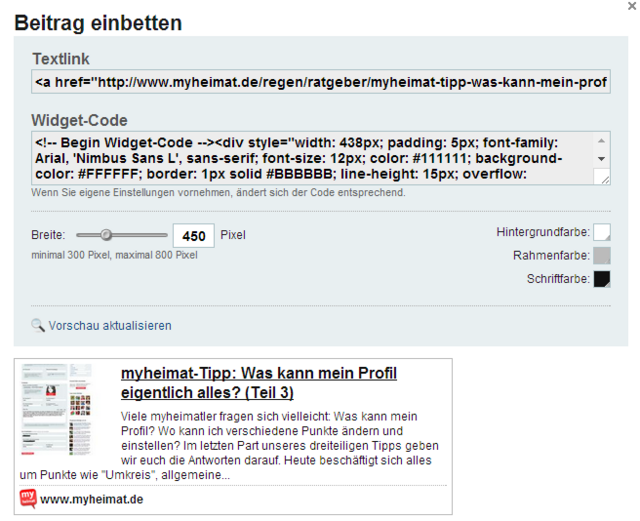
Task: Click the preview excerpt starting 'Viele myheimatler fragen'
Action: pyautogui.click(x=229, y=445)
